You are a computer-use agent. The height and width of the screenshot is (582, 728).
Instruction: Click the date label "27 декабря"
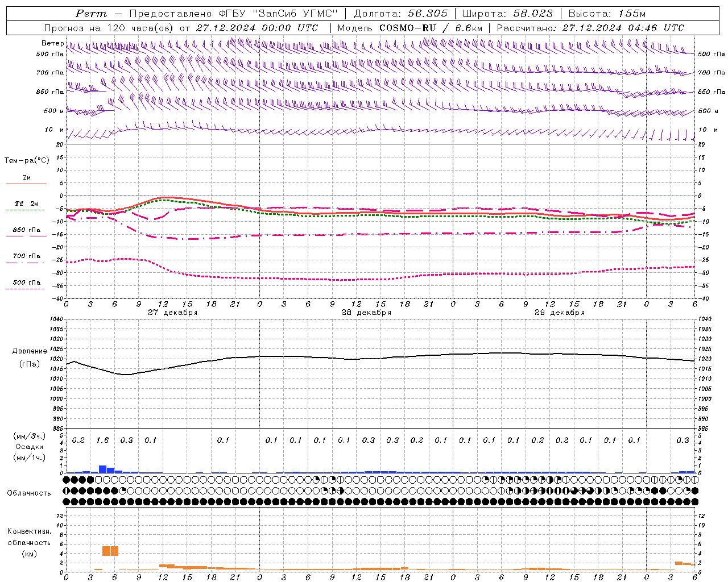[173, 313]
